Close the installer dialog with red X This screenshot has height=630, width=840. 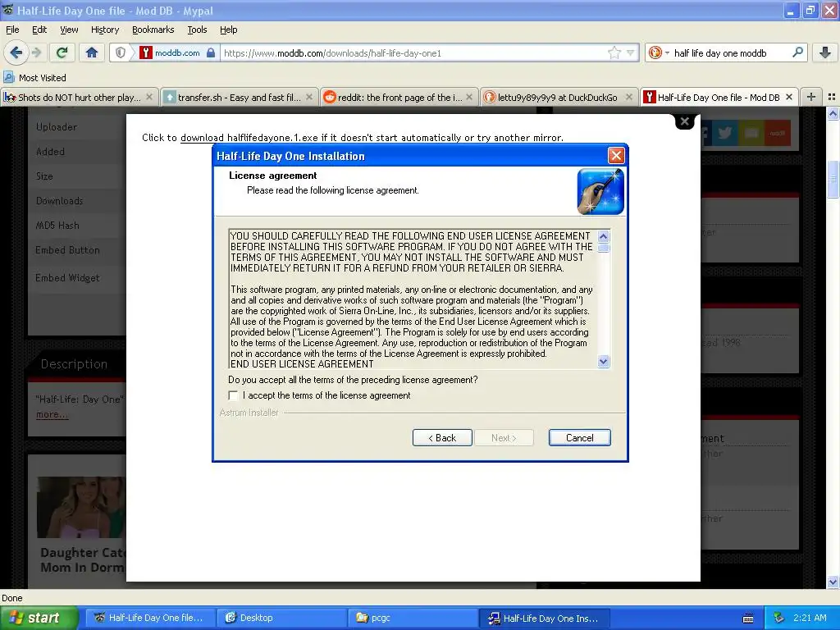616,155
